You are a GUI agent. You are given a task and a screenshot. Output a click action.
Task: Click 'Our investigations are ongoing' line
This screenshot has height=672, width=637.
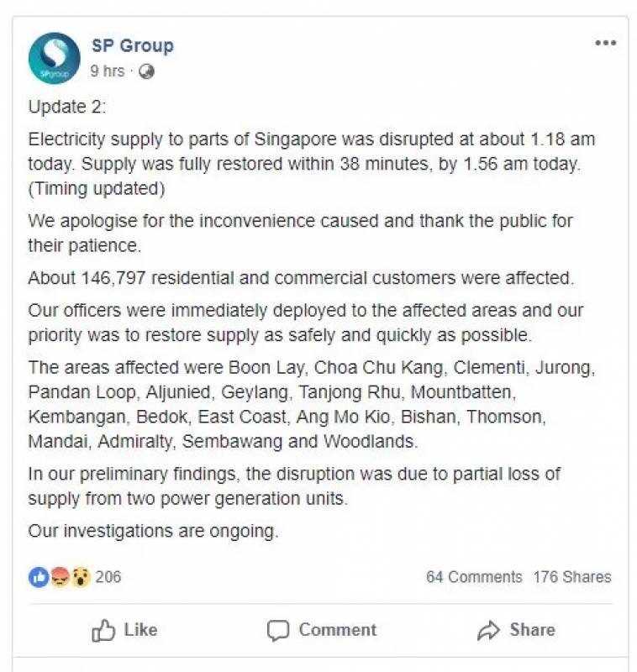point(153,531)
